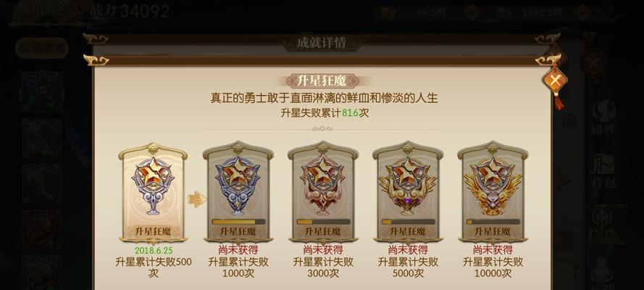Screen dimensions: 644x290
Task: Select the 1000-failures blue star medal
Action: click(238, 192)
